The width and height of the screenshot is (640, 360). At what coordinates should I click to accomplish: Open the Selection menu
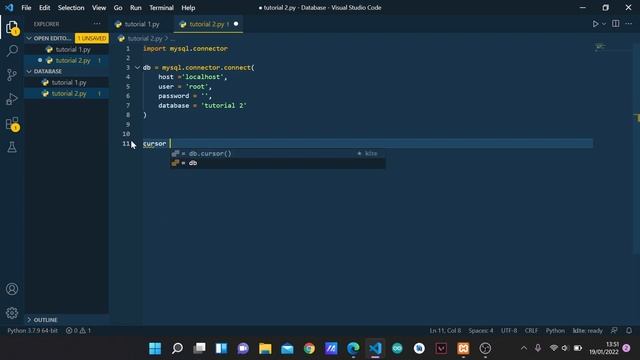(x=71, y=8)
